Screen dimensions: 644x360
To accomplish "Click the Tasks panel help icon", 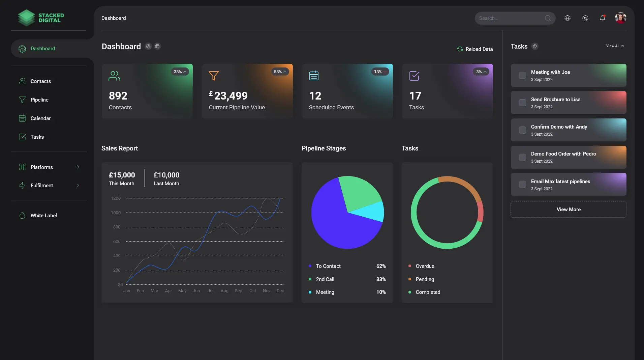I will (535, 46).
